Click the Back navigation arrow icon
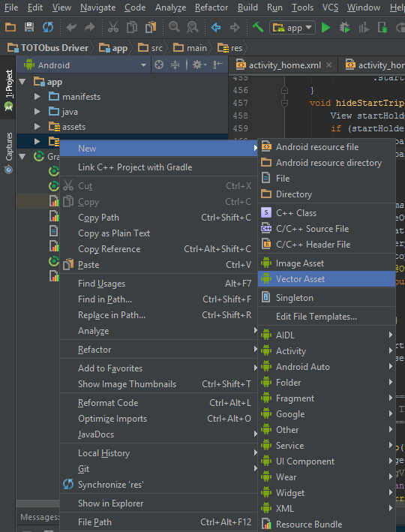This screenshot has height=532, width=405. pos(216,27)
